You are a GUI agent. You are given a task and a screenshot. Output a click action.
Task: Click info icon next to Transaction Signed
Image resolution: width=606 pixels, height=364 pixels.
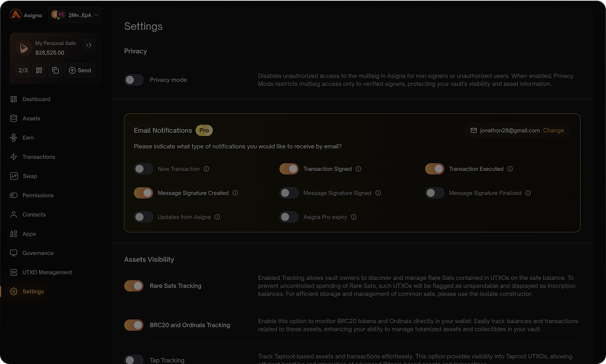pyautogui.click(x=359, y=169)
